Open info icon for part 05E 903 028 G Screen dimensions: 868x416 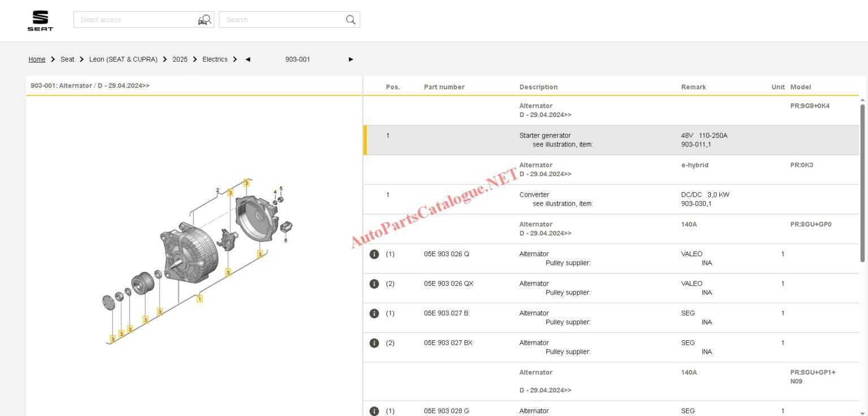tap(374, 411)
